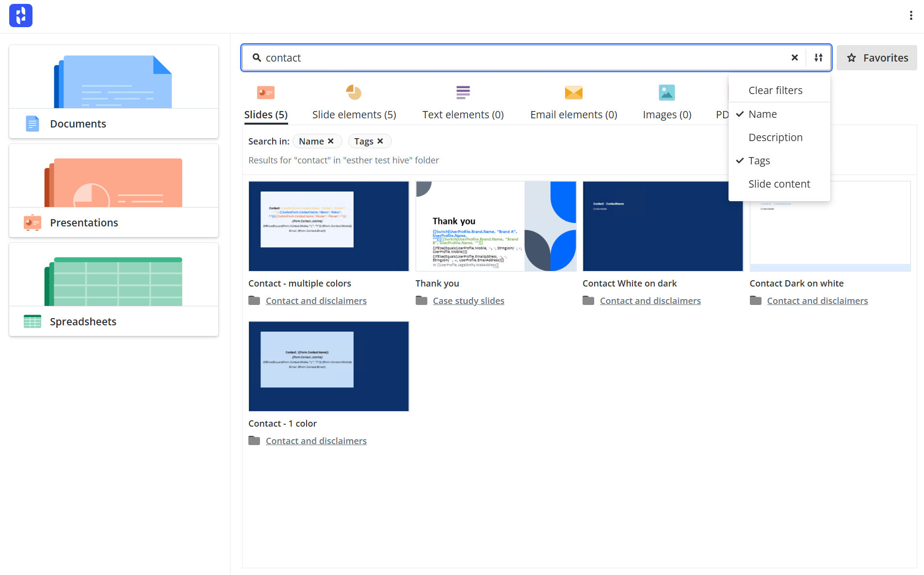This screenshot has width=924, height=575.
Task: Open the Case study slides folder link
Action: click(x=469, y=301)
